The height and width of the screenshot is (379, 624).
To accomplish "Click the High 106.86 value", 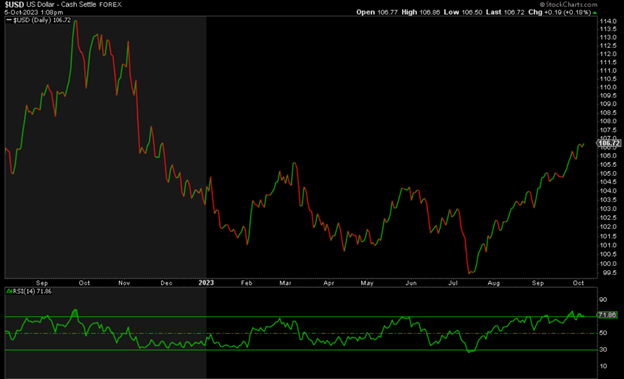I will pos(421,12).
